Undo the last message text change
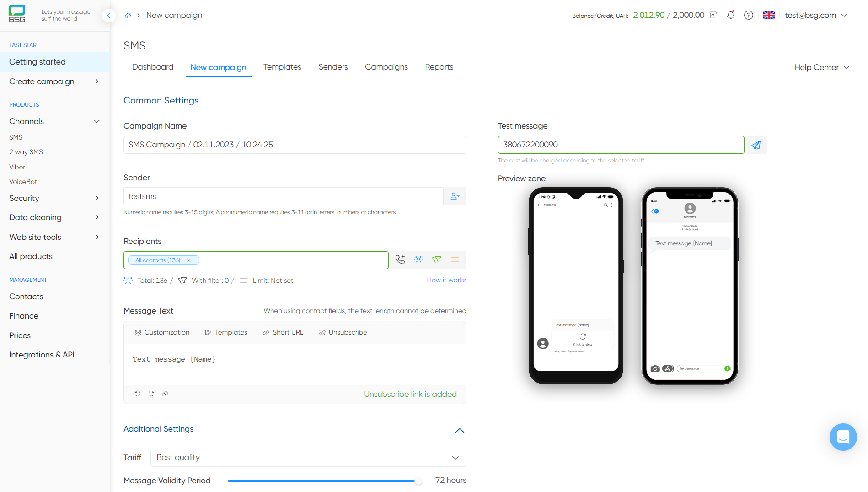The height and width of the screenshot is (492, 868). tap(138, 394)
